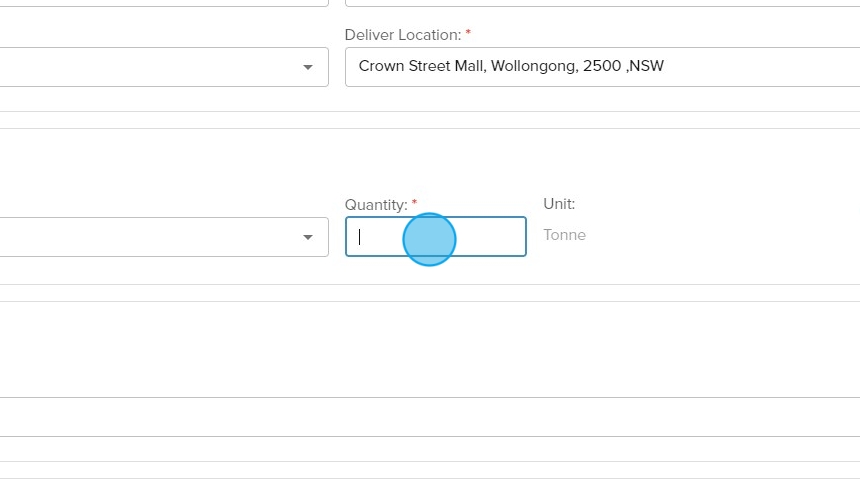This screenshot has width=860, height=481.
Task: Click the Tonne unit value
Action: click(x=564, y=235)
